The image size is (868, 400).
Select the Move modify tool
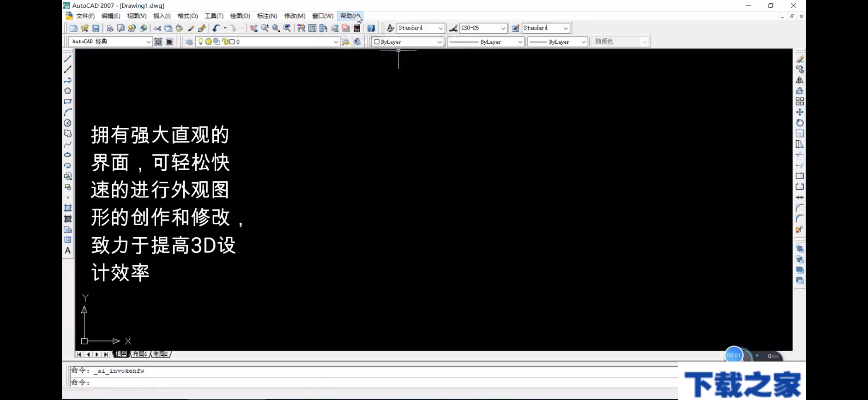[x=800, y=112]
